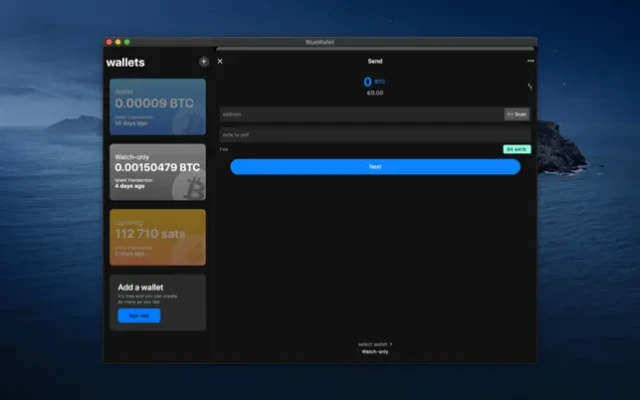Viewport: 640px width, 400px height.
Task: Swap amount units with arrows icon
Action: tap(529, 86)
